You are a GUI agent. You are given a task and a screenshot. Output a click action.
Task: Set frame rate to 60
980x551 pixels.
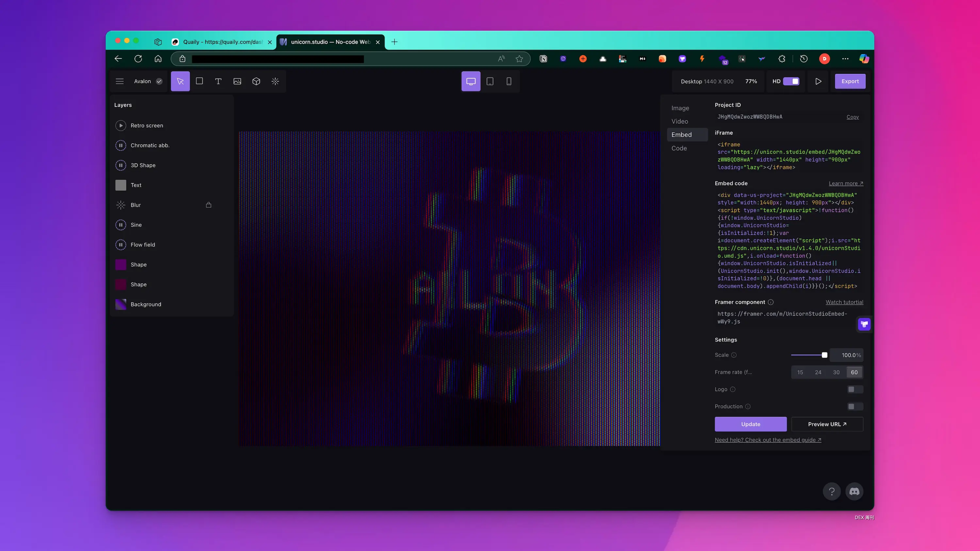[854, 372]
